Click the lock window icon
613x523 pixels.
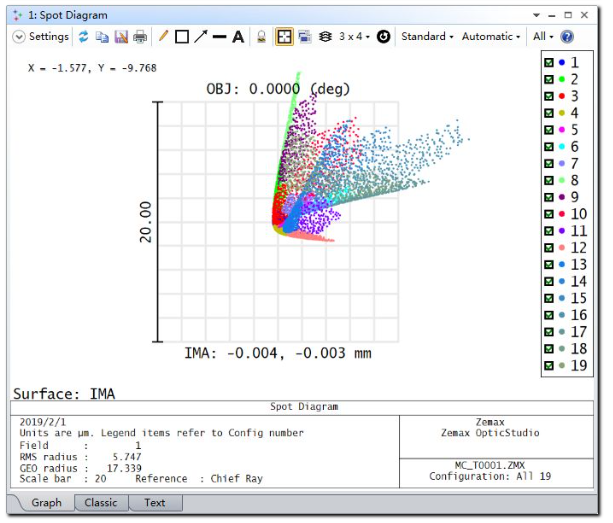click(x=261, y=37)
